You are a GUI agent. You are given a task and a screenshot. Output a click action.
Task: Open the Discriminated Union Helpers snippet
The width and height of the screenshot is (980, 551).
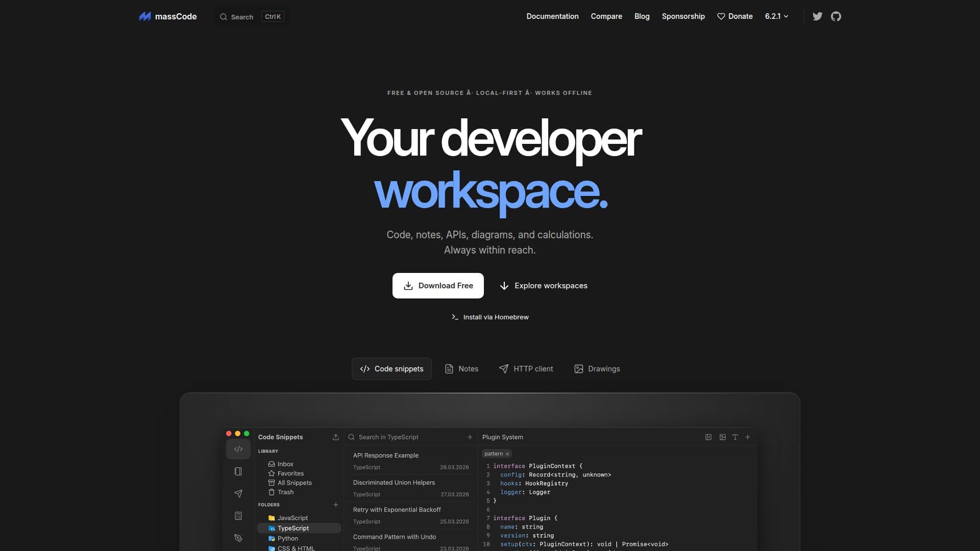pos(411,488)
